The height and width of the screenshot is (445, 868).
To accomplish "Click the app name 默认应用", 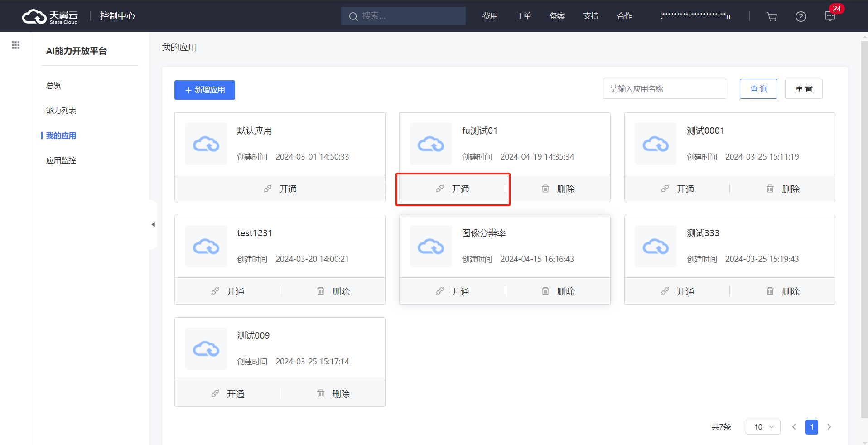I will point(255,131).
